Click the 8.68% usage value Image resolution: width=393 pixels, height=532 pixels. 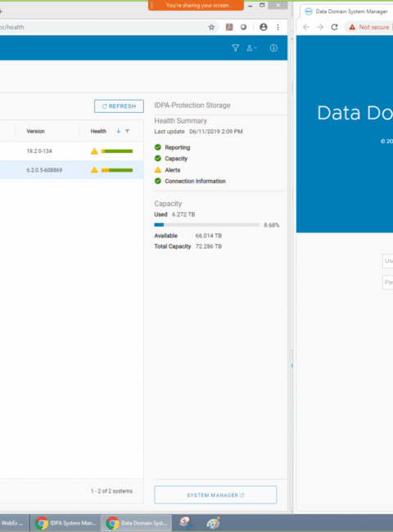click(272, 225)
